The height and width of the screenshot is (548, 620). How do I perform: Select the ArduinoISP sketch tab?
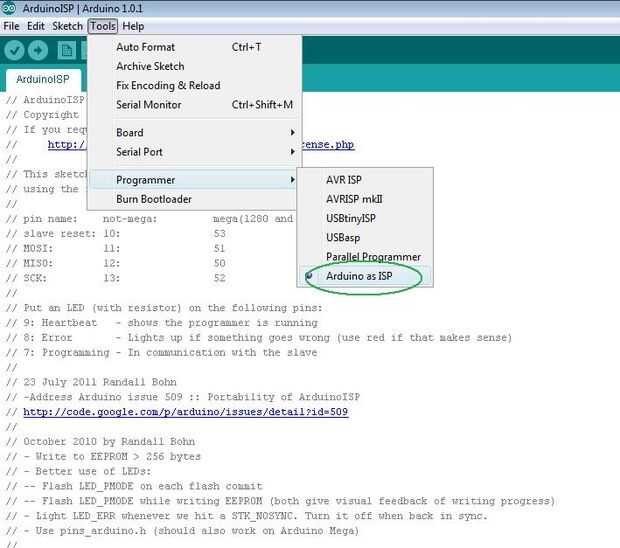[43, 79]
